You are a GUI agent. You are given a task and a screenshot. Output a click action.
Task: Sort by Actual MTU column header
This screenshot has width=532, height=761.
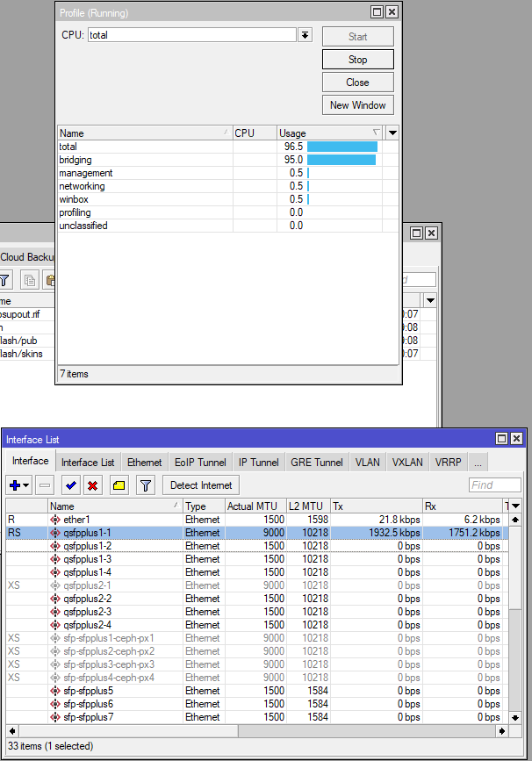255,506
